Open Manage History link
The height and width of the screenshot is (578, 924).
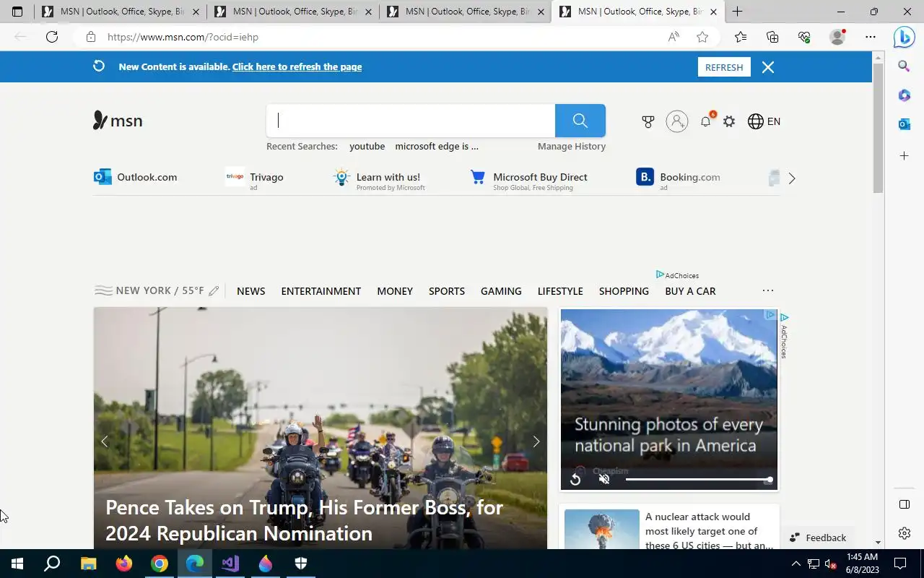572,146
